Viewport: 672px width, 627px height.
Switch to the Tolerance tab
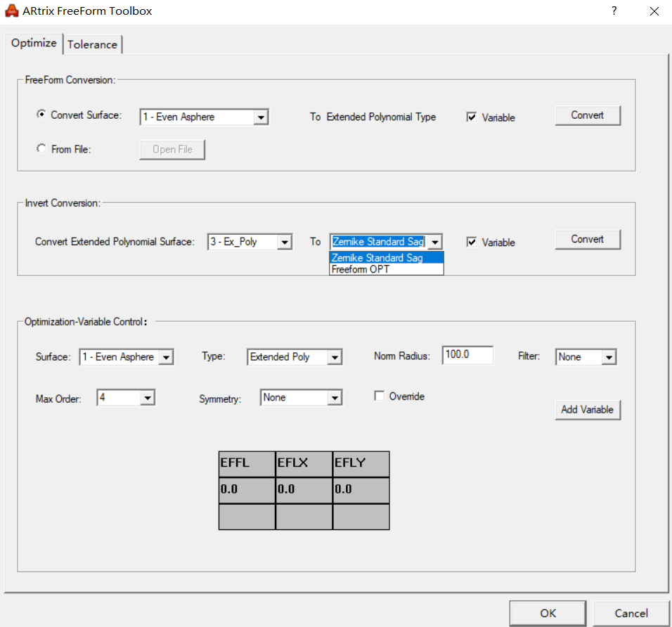coord(92,44)
